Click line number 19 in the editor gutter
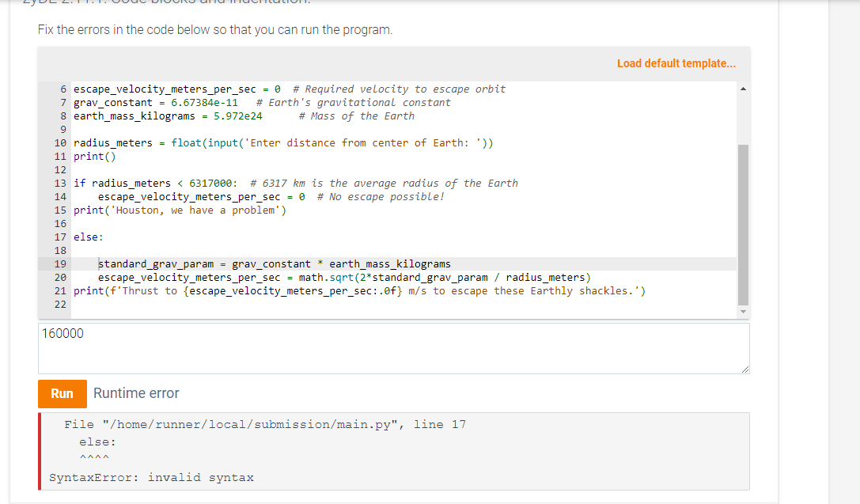 pos(60,263)
